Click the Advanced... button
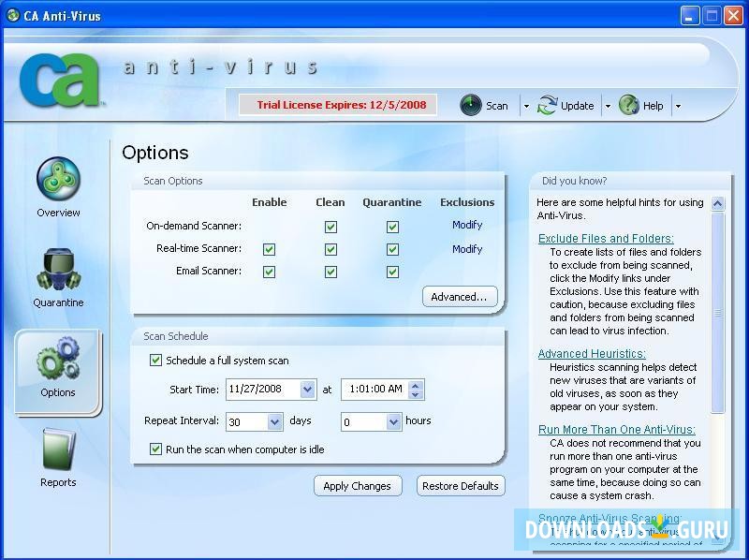 (x=460, y=297)
